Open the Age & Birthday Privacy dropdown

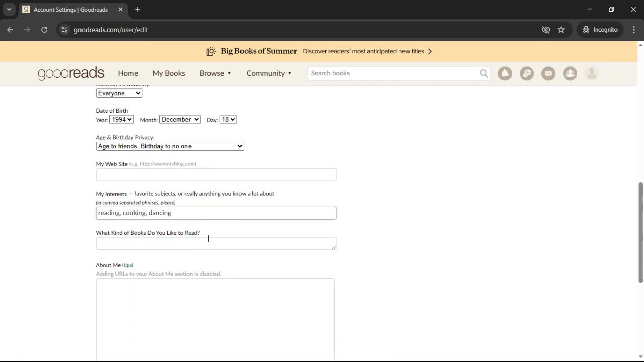[170, 146]
